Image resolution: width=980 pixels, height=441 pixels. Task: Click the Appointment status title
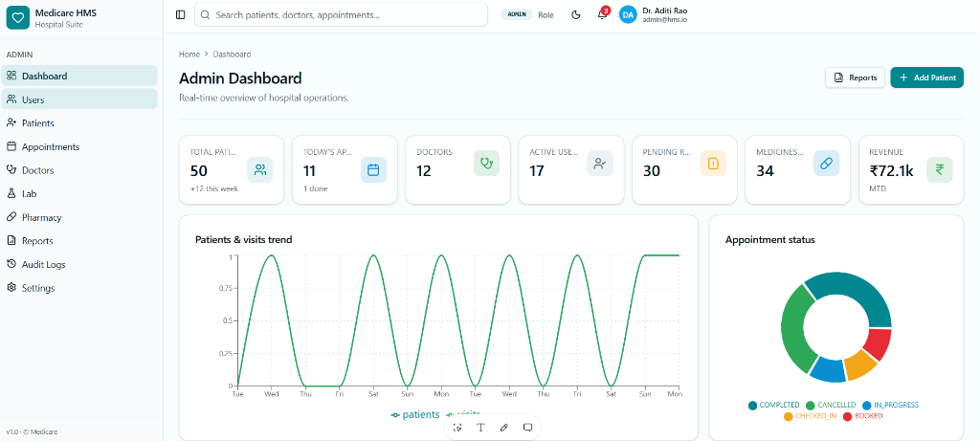[770, 239]
